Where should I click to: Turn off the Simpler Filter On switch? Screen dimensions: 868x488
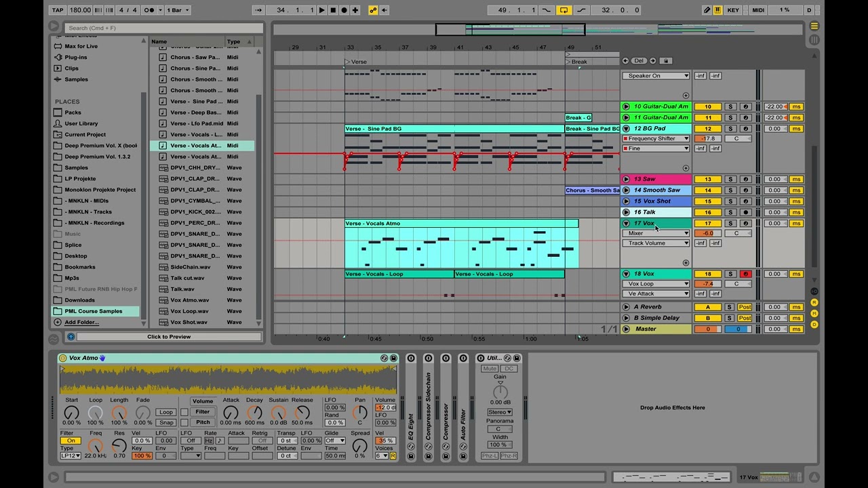click(x=70, y=441)
